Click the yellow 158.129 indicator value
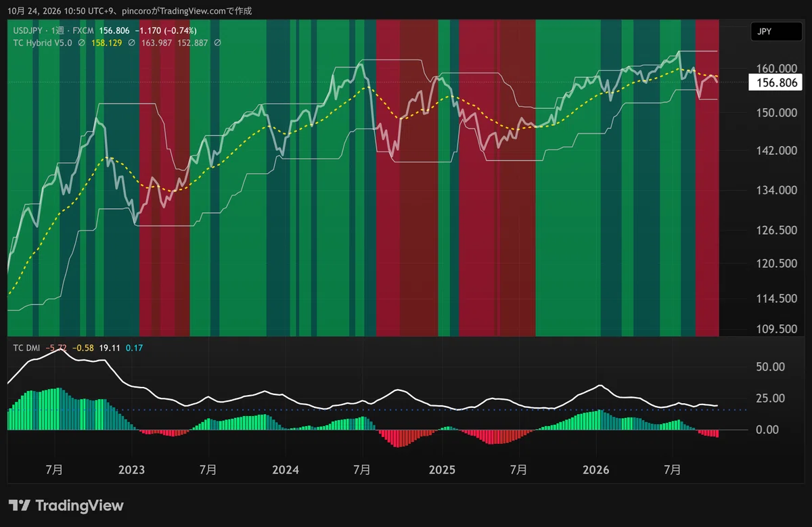Screen dimensions: 812x527 106,43
